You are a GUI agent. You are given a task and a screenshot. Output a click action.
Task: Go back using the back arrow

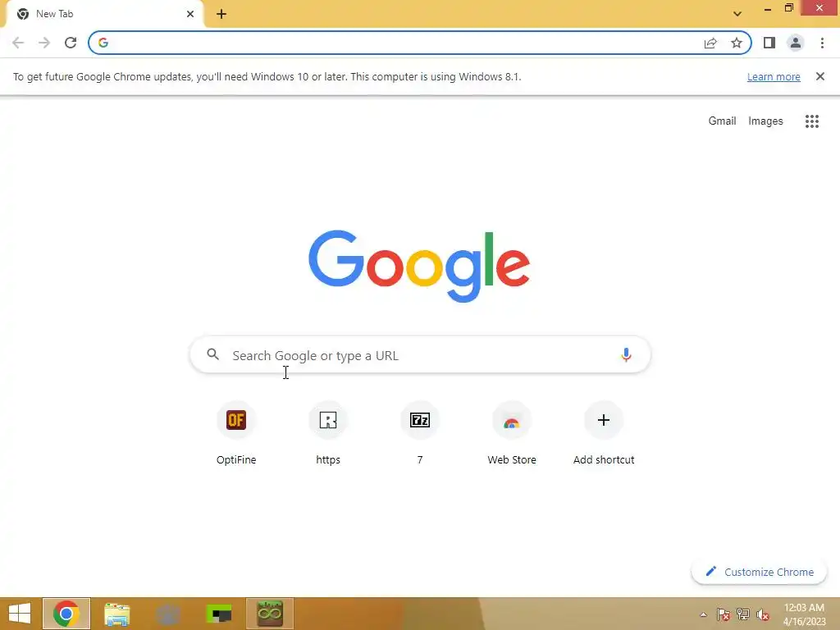18,43
